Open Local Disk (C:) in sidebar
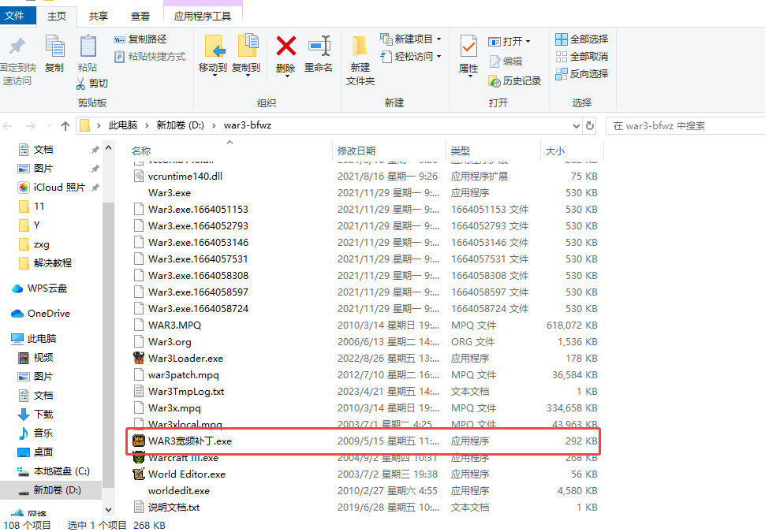 (61, 471)
